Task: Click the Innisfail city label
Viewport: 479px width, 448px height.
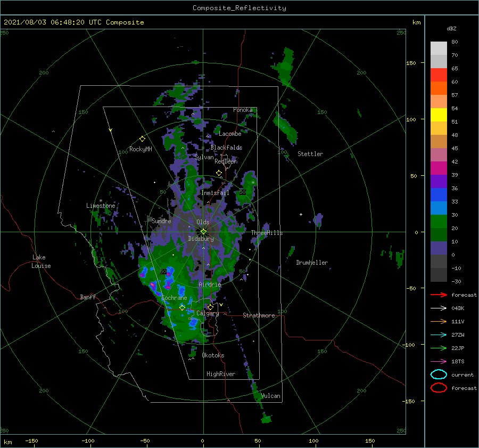Action: click(x=215, y=193)
